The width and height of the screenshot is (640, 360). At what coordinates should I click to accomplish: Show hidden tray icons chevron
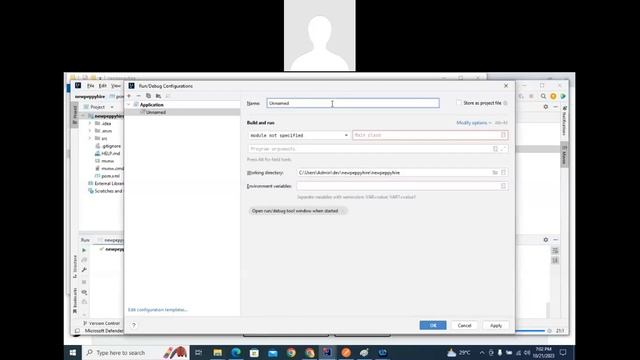click(x=482, y=353)
